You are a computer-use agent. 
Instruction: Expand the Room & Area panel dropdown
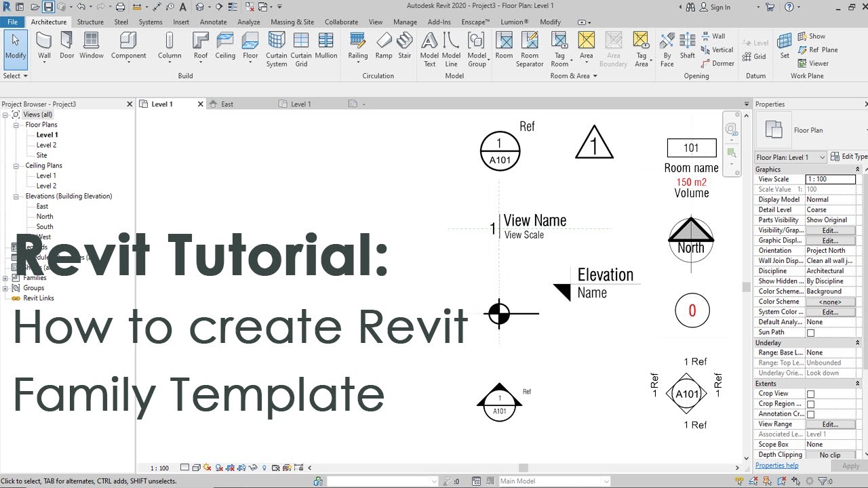tap(573, 76)
